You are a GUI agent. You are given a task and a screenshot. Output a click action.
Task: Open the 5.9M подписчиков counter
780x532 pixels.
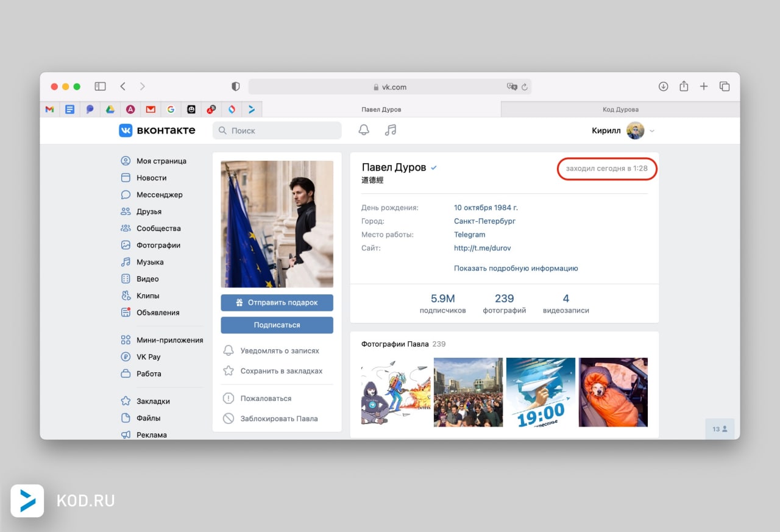(x=443, y=303)
